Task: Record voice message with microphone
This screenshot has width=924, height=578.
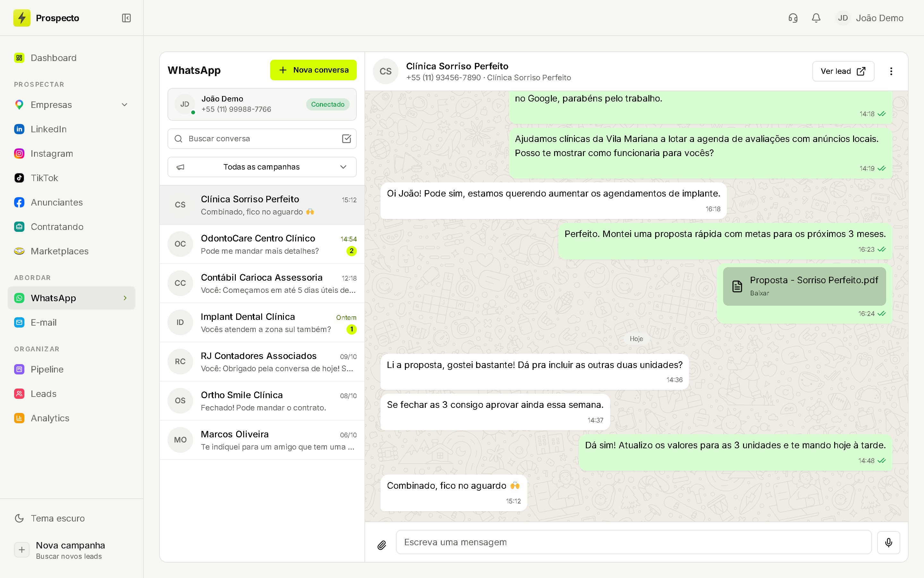Action: 888,542
